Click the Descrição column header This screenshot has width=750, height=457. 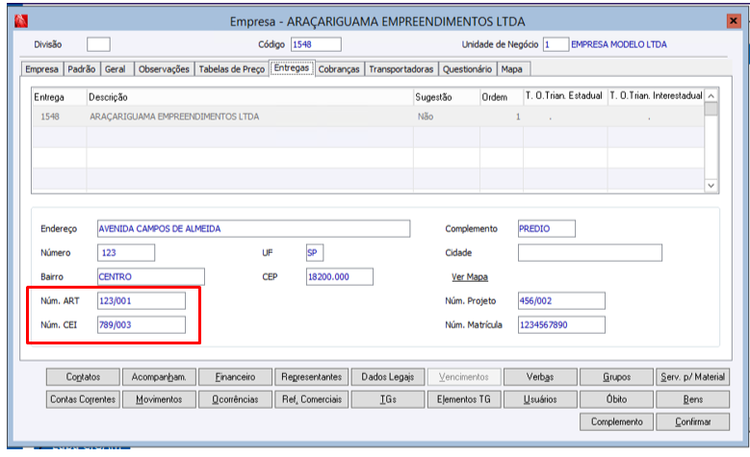[250, 97]
